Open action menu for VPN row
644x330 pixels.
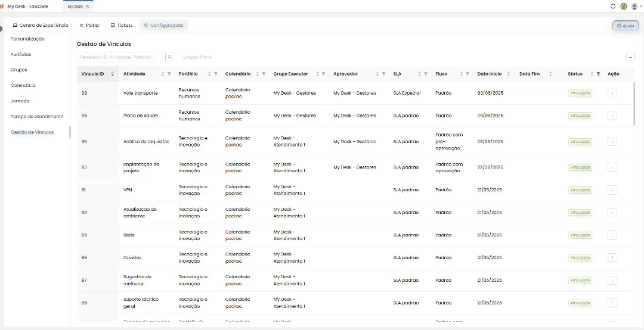(612, 190)
